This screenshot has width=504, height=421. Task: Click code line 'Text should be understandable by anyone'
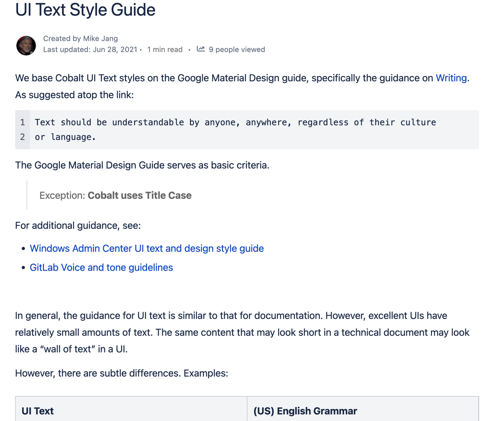click(x=235, y=122)
